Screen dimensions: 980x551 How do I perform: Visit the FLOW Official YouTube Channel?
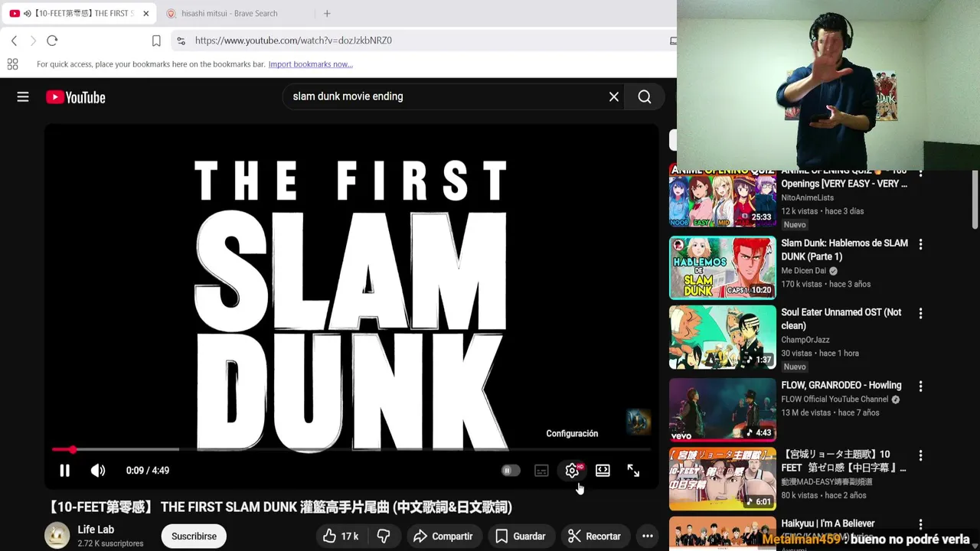[835, 399]
